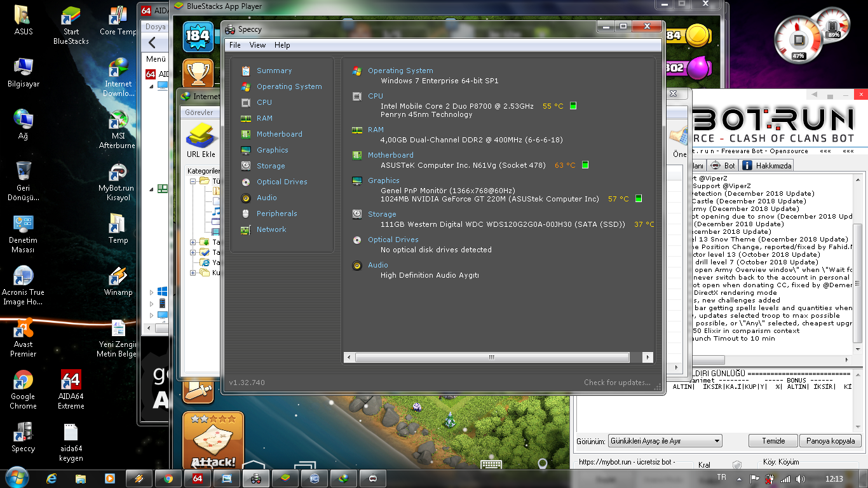This screenshot has height=488, width=868.
Task: Click the Operating System heading link in summary pane
Action: (x=400, y=71)
